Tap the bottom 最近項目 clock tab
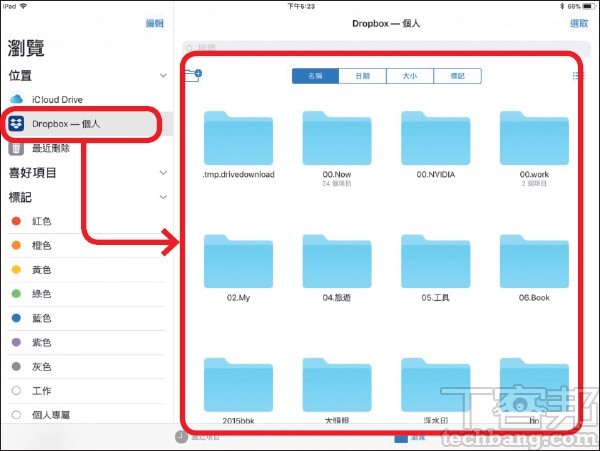 [x=198, y=437]
